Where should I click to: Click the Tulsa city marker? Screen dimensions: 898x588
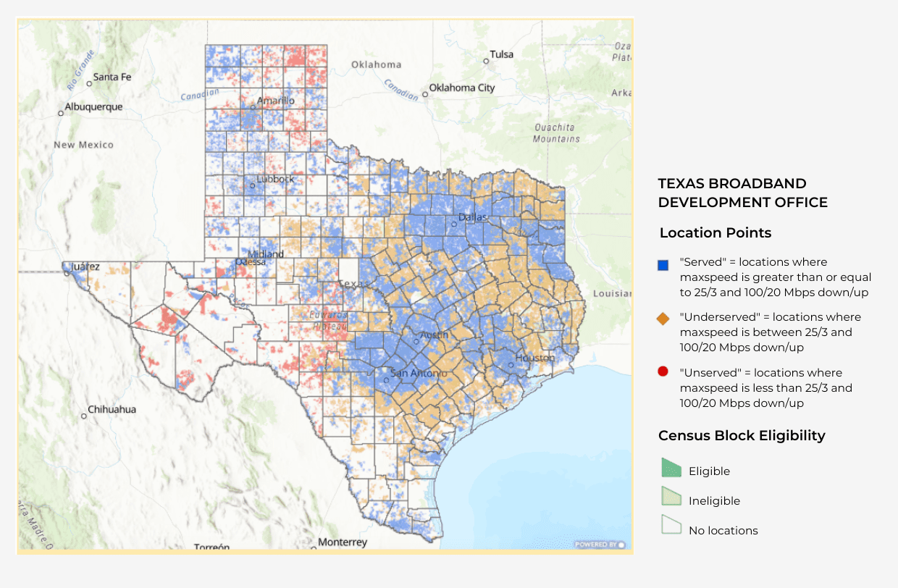pos(486,61)
